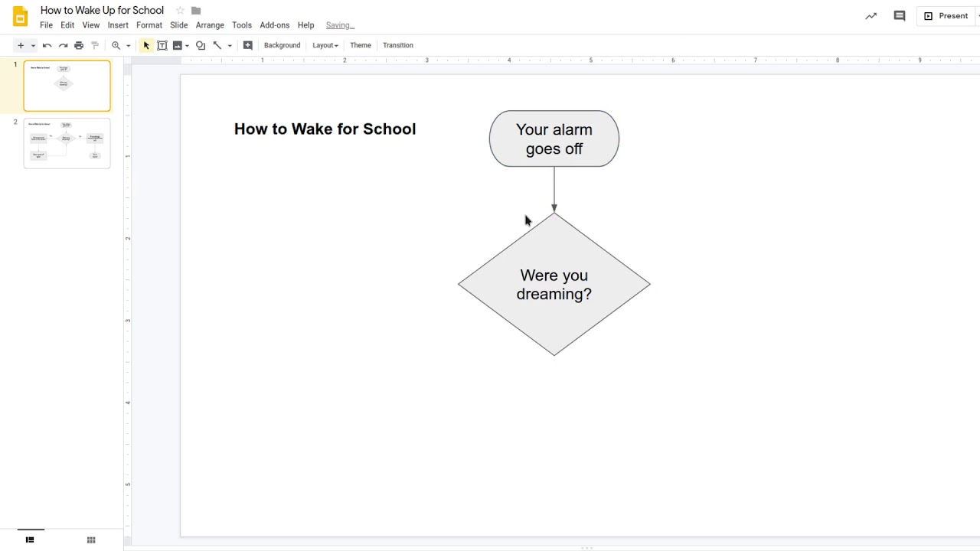Screen dimensions: 980x551
Task: Open the File menu
Action: click(47, 25)
